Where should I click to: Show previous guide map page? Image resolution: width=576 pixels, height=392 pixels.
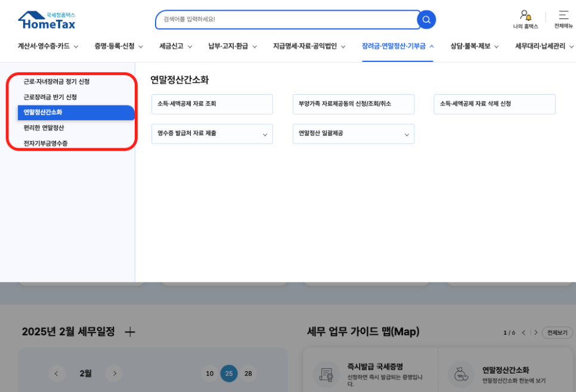click(x=524, y=332)
